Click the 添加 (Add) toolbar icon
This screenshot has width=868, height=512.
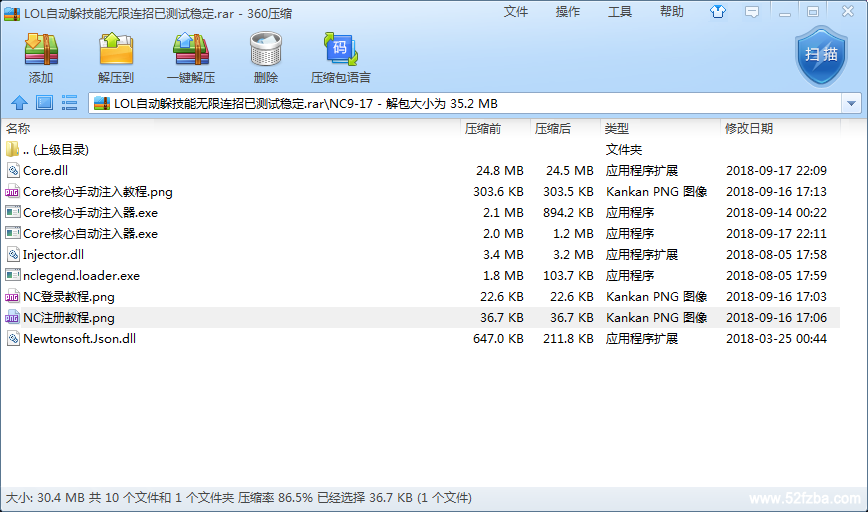pyautogui.click(x=41, y=49)
